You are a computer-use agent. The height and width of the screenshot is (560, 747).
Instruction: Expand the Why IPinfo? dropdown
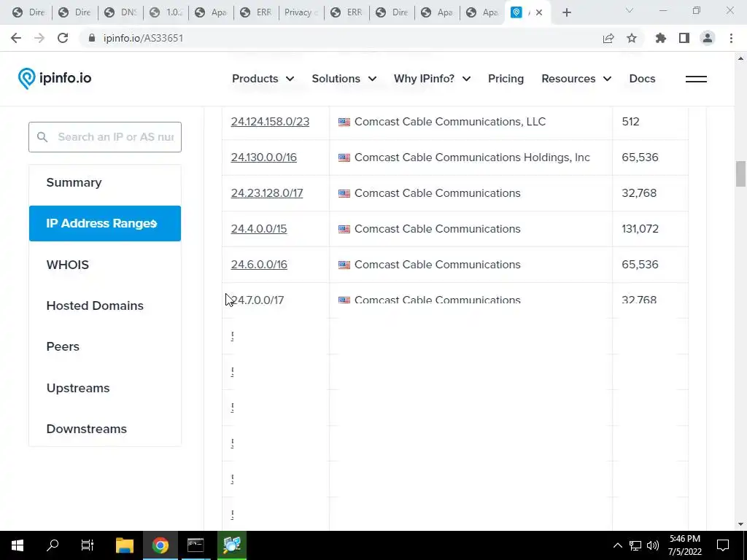[x=432, y=79]
